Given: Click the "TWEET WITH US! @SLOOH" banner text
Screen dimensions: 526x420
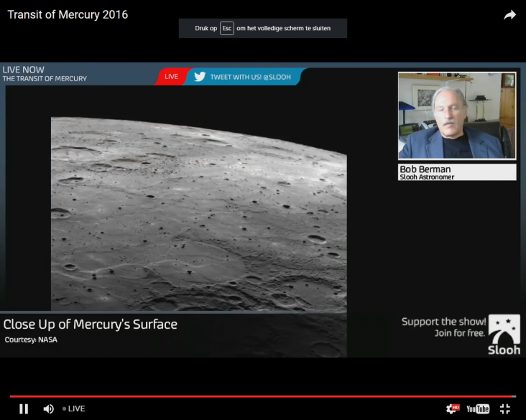Looking at the screenshot, I should pyautogui.click(x=251, y=77).
